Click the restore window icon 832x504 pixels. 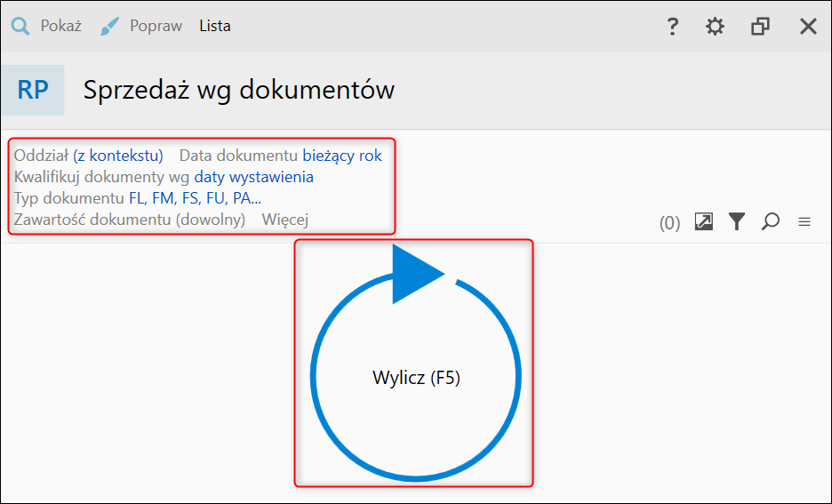click(760, 26)
